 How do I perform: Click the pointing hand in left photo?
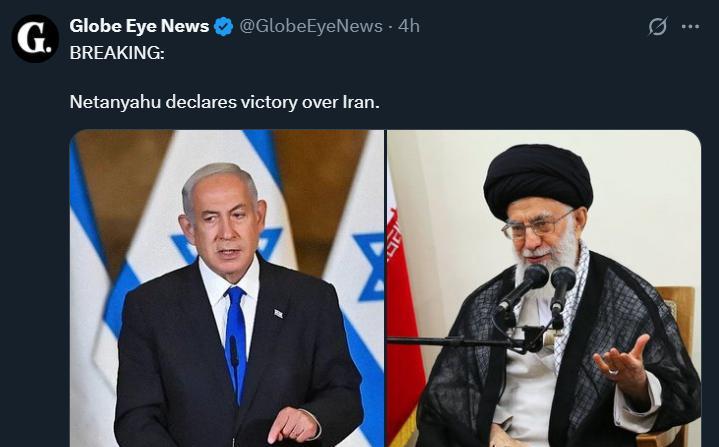click(292, 425)
